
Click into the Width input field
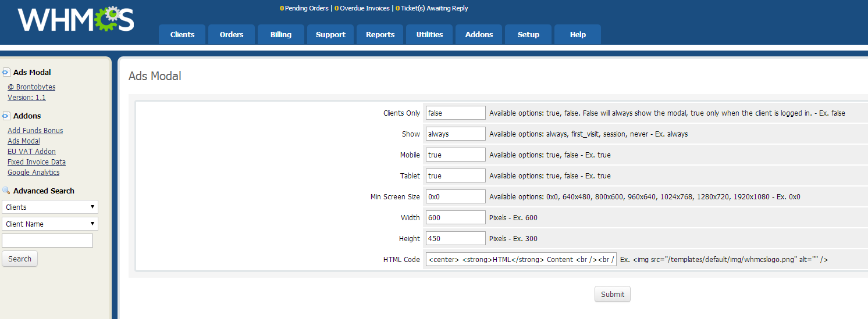pos(456,218)
